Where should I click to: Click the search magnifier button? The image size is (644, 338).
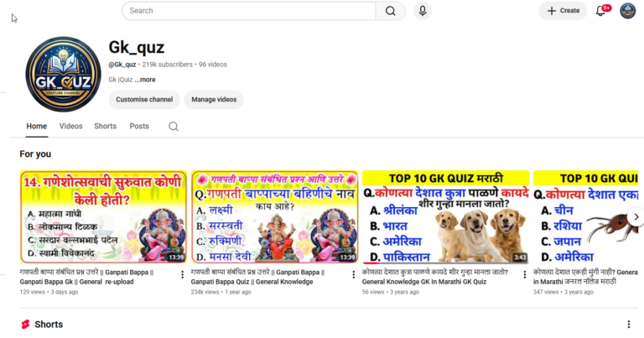coord(390,11)
